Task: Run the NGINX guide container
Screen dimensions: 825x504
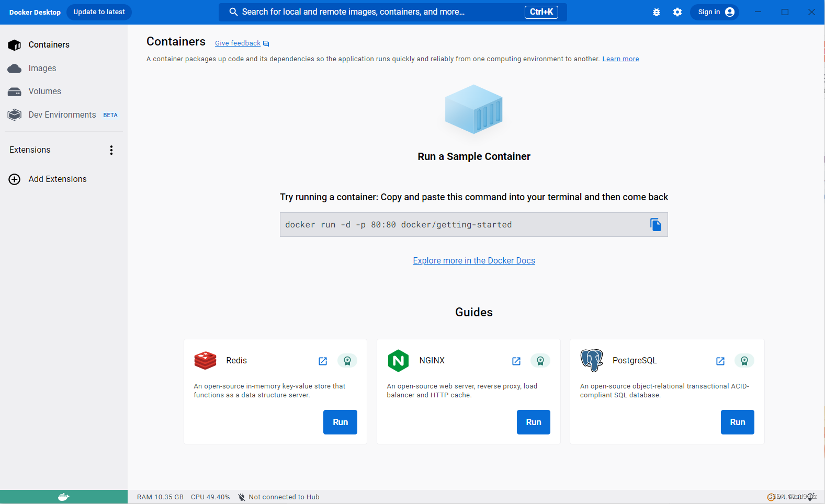Action: [534, 422]
